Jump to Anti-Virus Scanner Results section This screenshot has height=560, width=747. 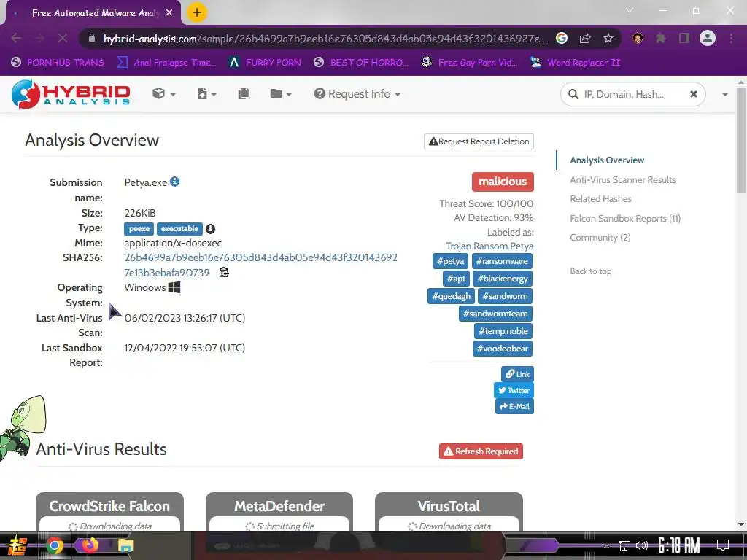tap(623, 180)
